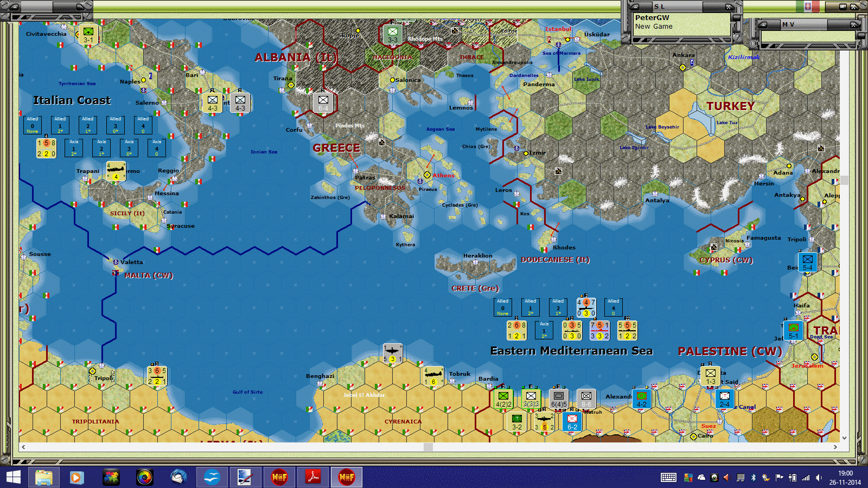The height and width of the screenshot is (488, 868).
Task: Select the 3-5-2 bomber counter in Egypt
Action: point(544,422)
